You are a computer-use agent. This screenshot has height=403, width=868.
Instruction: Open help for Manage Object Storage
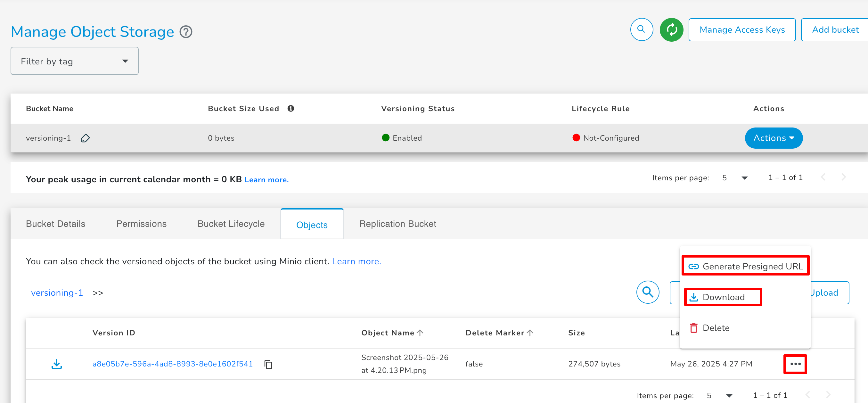click(186, 32)
